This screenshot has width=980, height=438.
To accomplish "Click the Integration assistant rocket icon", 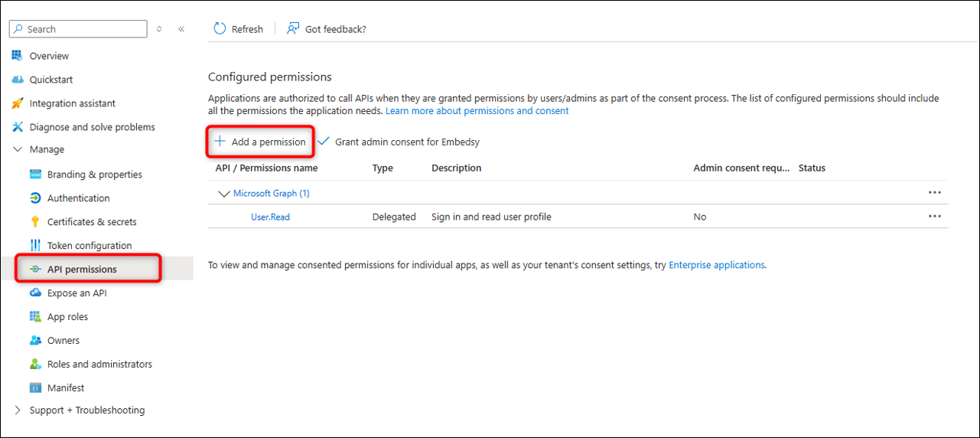I will [18, 103].
